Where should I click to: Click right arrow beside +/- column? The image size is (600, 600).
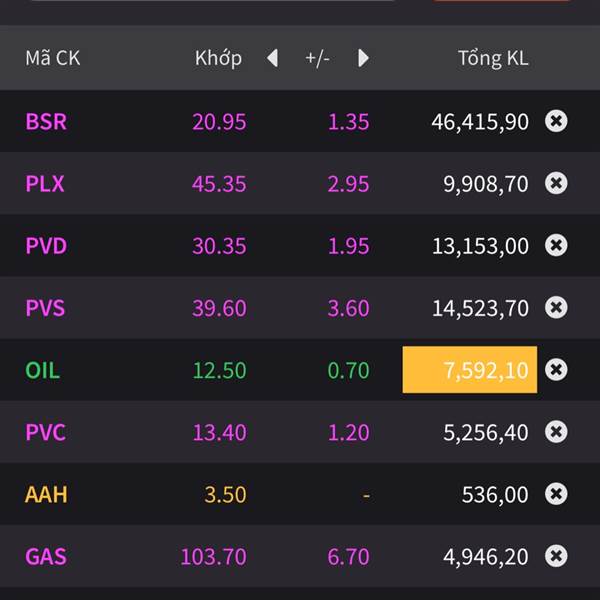pos(363,58)
